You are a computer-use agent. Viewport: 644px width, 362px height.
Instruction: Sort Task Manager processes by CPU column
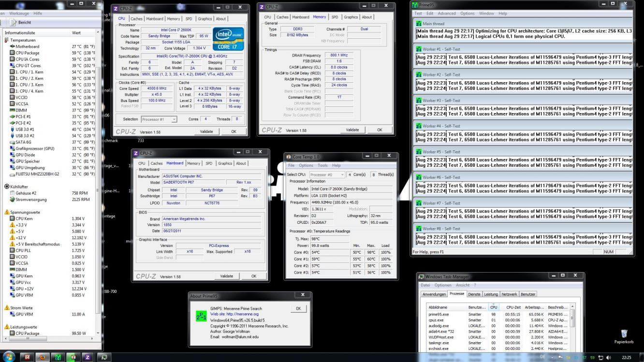click(493, 307)
